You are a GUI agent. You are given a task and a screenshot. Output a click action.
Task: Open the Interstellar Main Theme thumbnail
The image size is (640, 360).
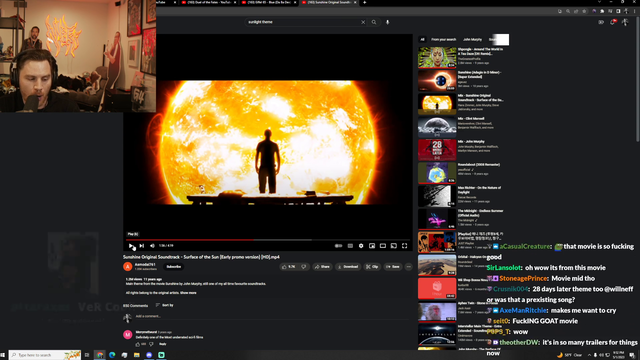pos(437,335)
